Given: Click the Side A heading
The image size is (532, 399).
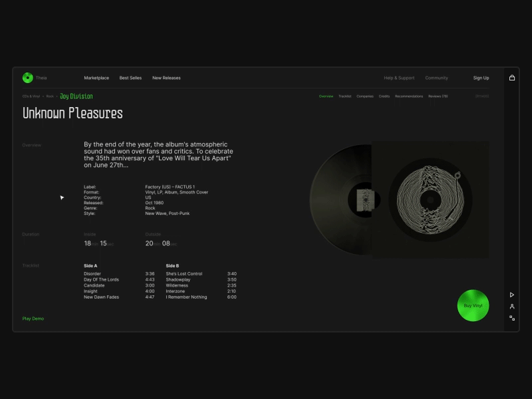Looking at the screenshot, I should [x=90, y=265].
